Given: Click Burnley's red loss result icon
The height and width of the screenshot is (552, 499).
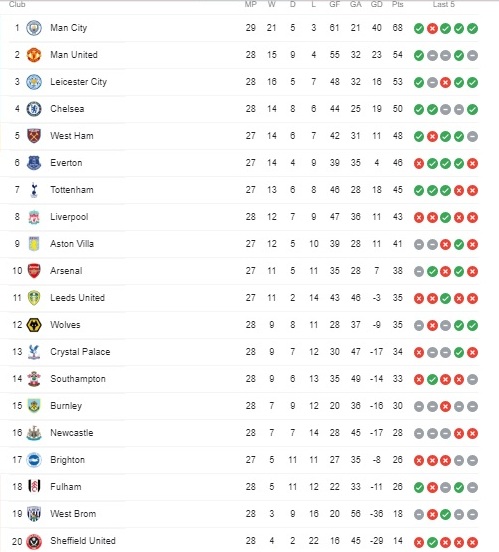Looking at the screenshot, I should 445,406.
